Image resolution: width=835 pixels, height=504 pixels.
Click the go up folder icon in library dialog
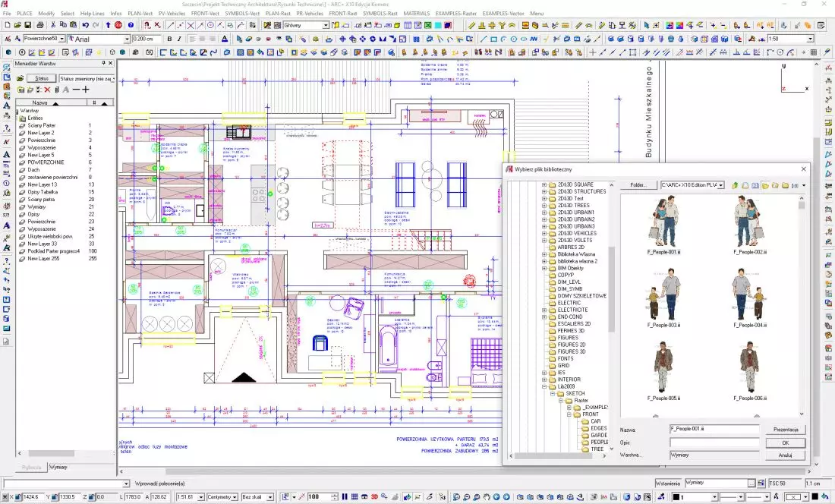[735, 185]
